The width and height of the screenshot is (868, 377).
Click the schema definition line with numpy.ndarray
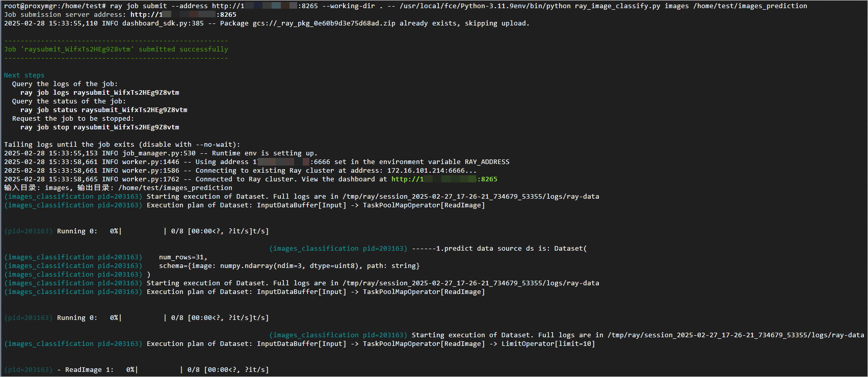[x=290, y=266]
